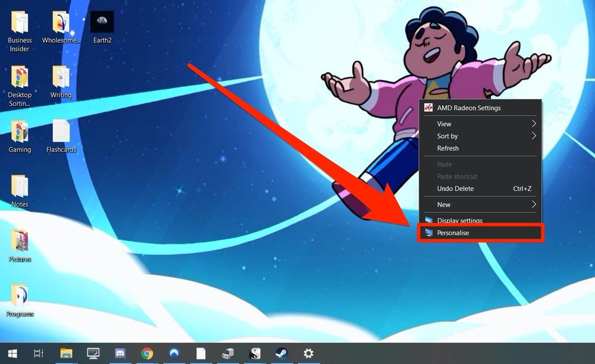Screen dimensions: 595x364
Task: Open the Business Insider folder icon
Action: (x=20, y=23)
